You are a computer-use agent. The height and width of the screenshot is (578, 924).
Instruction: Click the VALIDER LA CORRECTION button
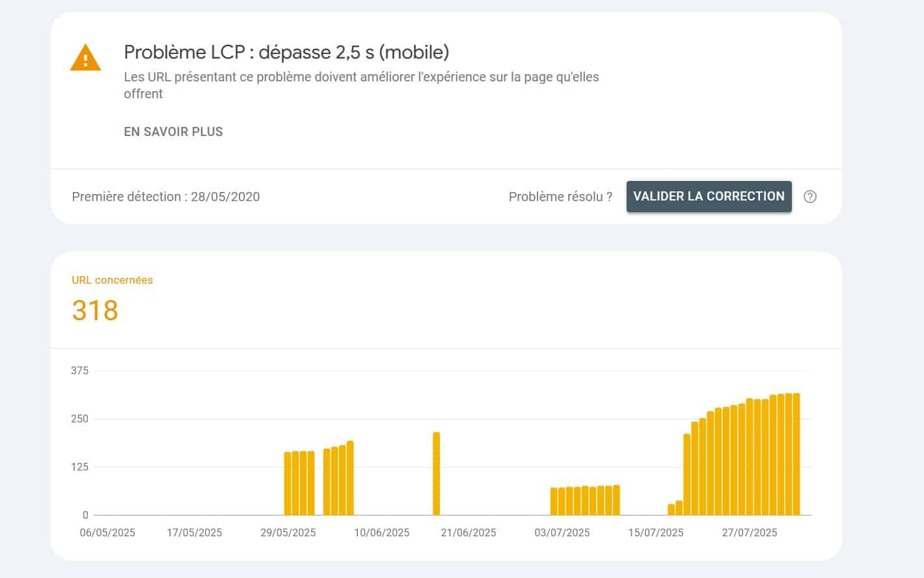click(709, 197)
